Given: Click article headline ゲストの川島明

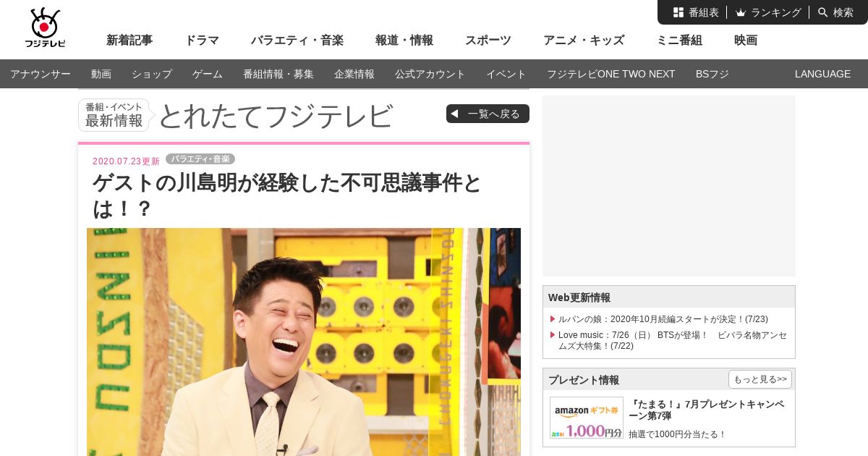Looking at the screenshot, I should click(x=287, y=195).
